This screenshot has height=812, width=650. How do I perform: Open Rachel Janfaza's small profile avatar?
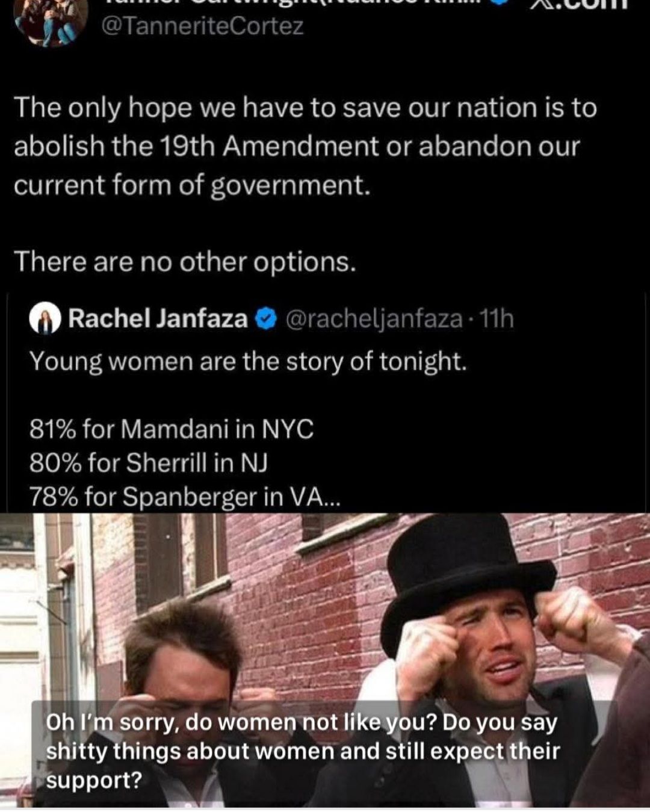coord(45,319)
